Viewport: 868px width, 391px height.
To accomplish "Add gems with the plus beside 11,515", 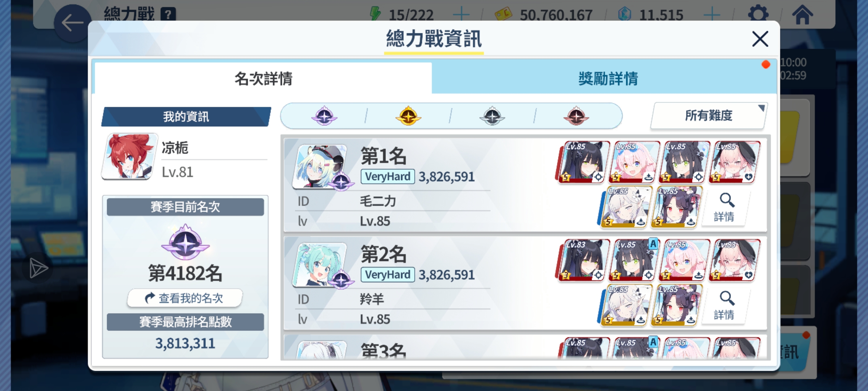I will tap(712, 14).
